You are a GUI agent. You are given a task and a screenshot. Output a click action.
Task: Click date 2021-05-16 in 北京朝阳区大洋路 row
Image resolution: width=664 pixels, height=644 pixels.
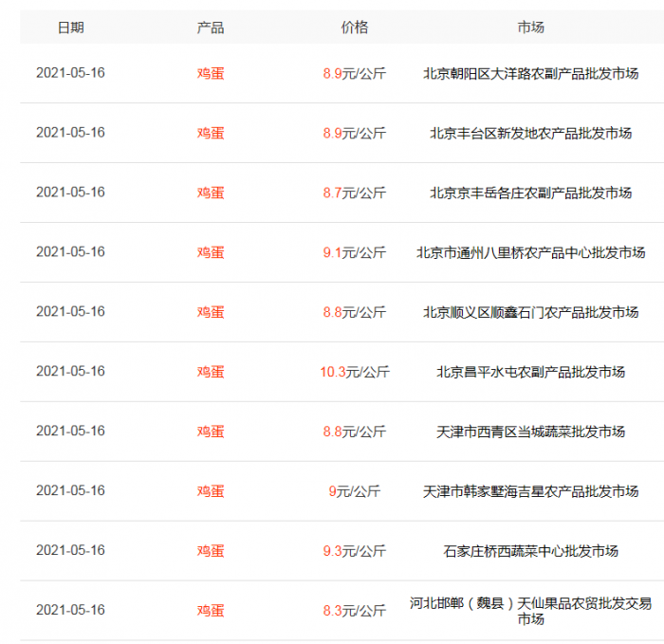[x=70, y=73]
